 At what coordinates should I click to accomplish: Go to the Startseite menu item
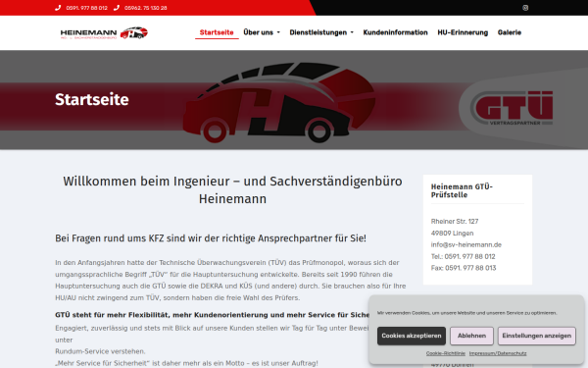point(217,32)
